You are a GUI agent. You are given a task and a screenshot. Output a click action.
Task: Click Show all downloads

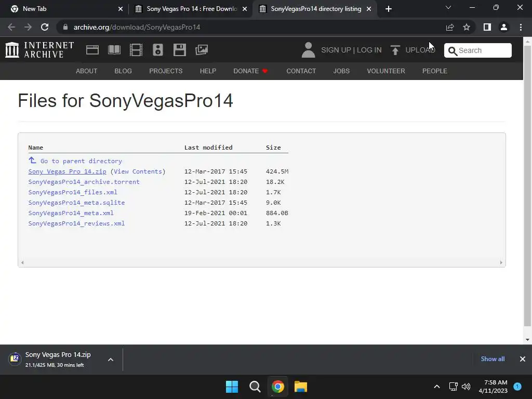(493, 359)
